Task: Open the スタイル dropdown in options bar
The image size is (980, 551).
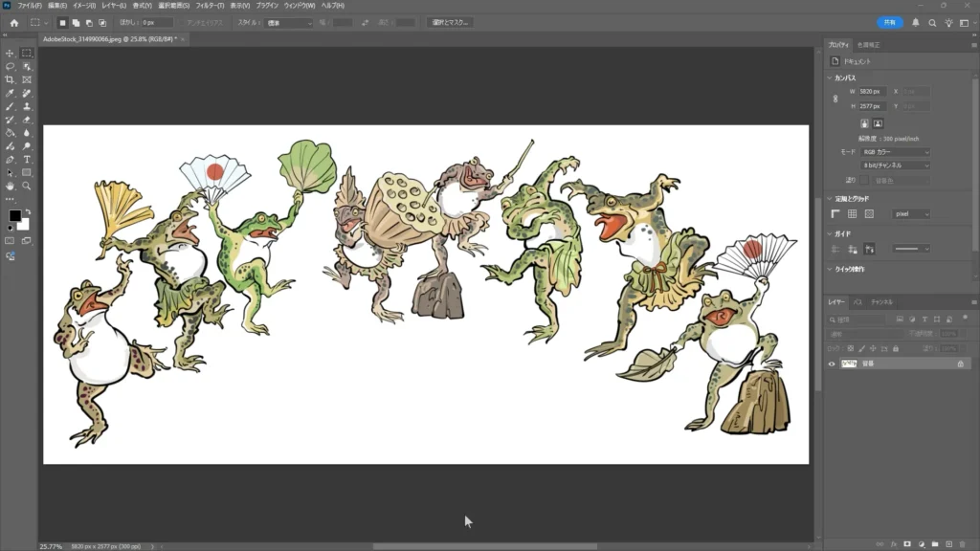Action: 289,23
